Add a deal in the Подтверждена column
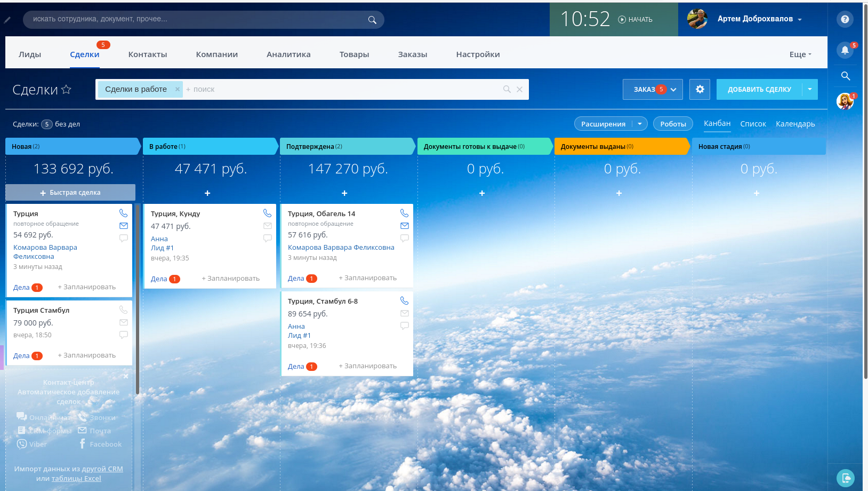 click(x=344, y=193)
